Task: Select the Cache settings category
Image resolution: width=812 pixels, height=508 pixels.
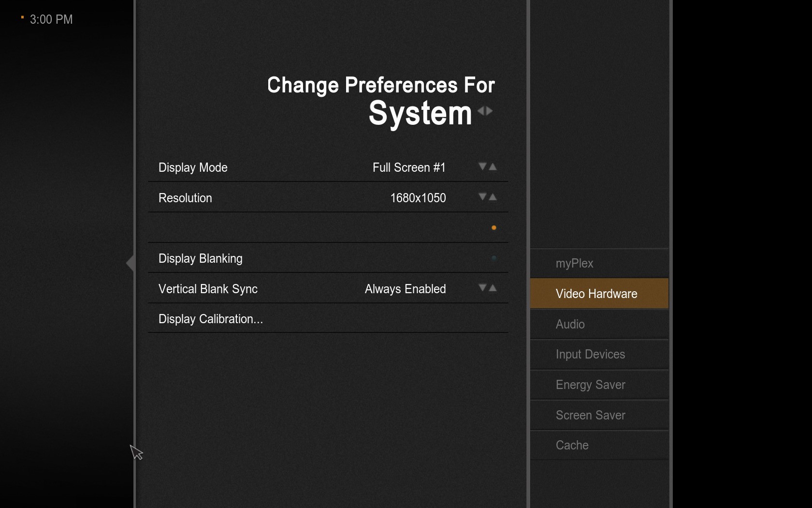Action: pos(572,445)
